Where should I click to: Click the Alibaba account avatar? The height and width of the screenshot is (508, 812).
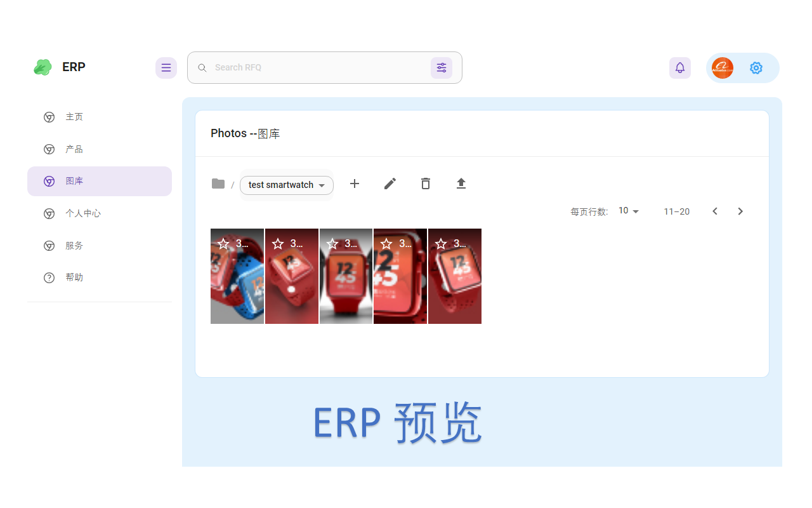722,67
